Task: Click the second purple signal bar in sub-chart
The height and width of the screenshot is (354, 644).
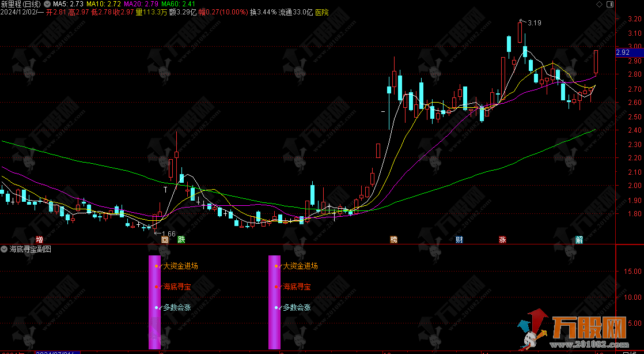Action: [x=274, y=302]
